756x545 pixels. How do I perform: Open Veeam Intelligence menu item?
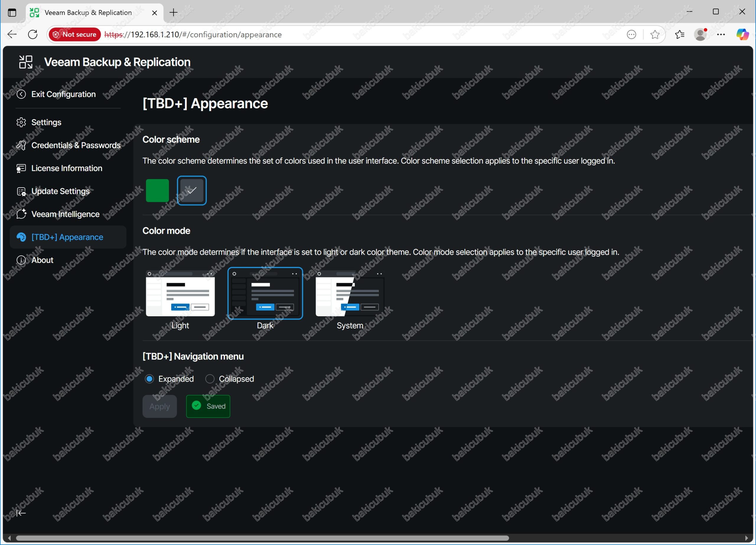[x=68, y=214]
